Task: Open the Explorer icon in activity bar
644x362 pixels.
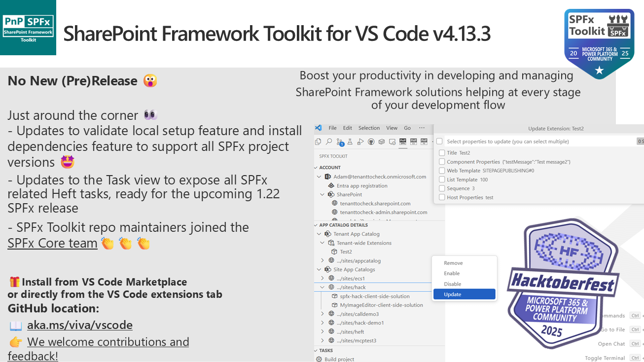Action: [319, 142]
